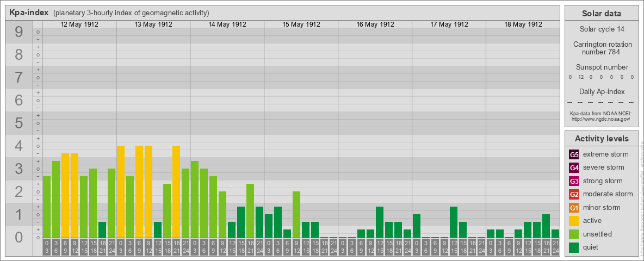Image resolution: width=644 pixels, height=261 pixels.
Task: Click the G2 moderate storm badge
Action: pyautogui.click(x=574, y=194)
